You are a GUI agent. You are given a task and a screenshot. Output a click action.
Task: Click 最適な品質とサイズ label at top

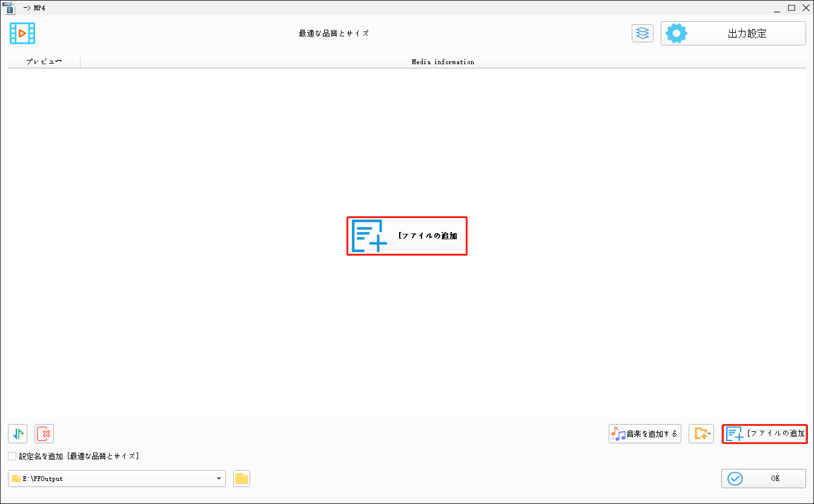tap(334, 33)
